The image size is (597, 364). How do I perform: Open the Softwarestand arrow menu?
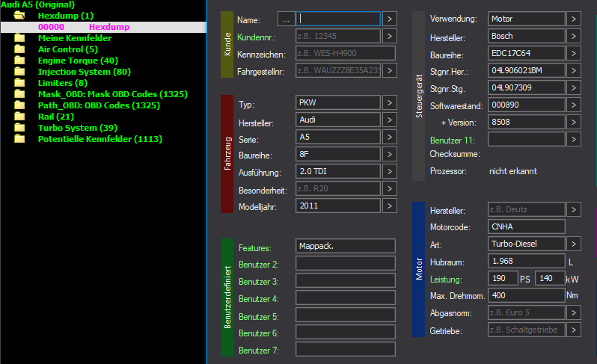pyautogui.click(x=574, y=105)
